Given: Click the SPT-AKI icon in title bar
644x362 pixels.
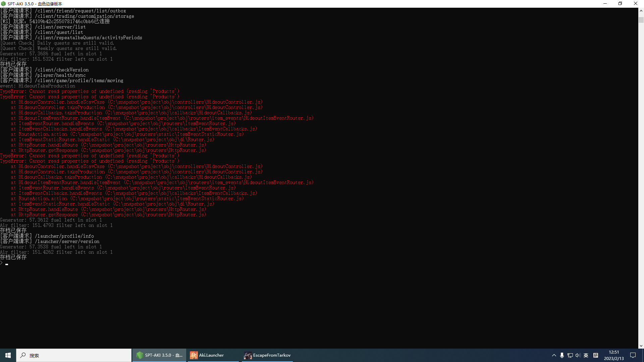Looking at the screenshot, I should pos(3,4).
